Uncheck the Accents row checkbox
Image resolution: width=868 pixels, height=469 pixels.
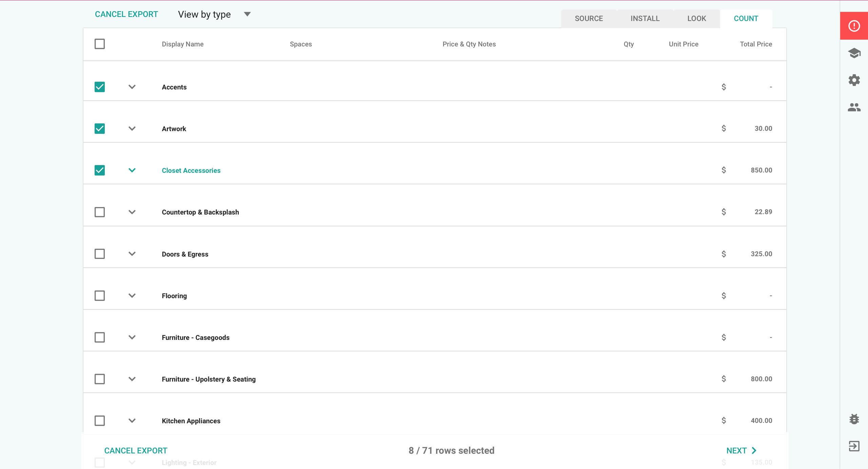(100, 87)
